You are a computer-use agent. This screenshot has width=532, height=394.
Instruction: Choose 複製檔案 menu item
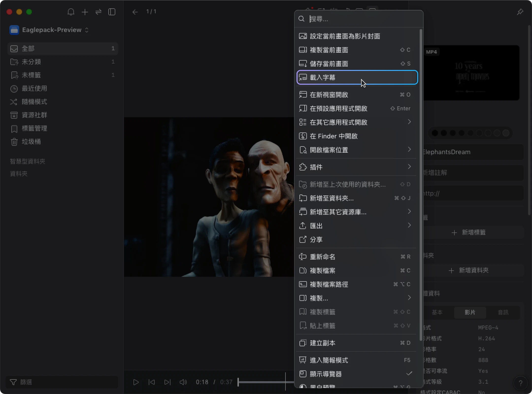(357, 271)
